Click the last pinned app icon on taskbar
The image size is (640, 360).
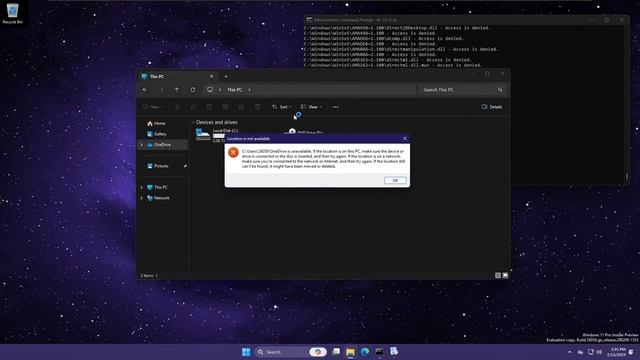coord(394,352)
